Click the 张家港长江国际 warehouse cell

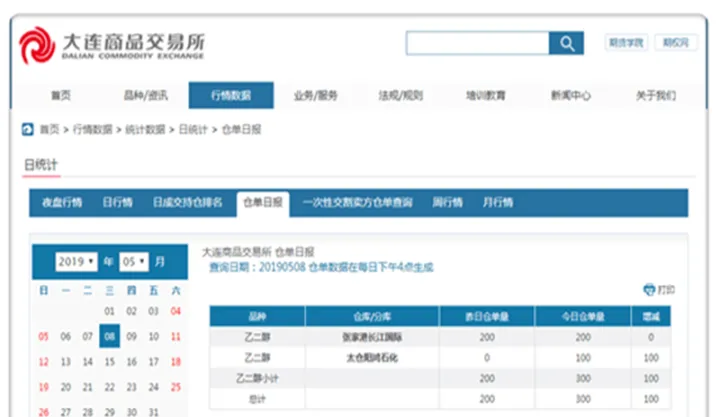(x=372, y=338)
